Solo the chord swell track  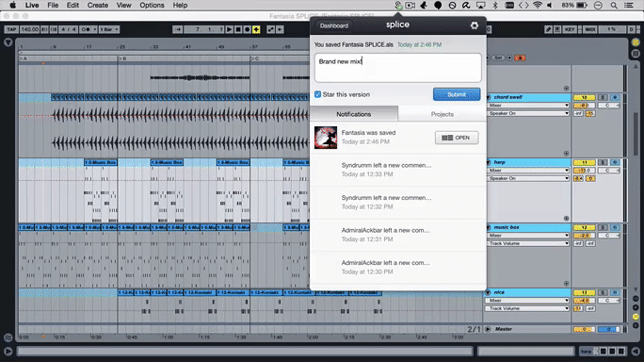[603, 97]
